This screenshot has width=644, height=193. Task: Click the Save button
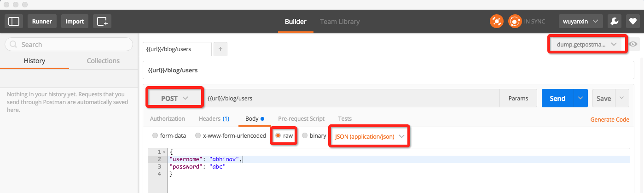point(603,98)
